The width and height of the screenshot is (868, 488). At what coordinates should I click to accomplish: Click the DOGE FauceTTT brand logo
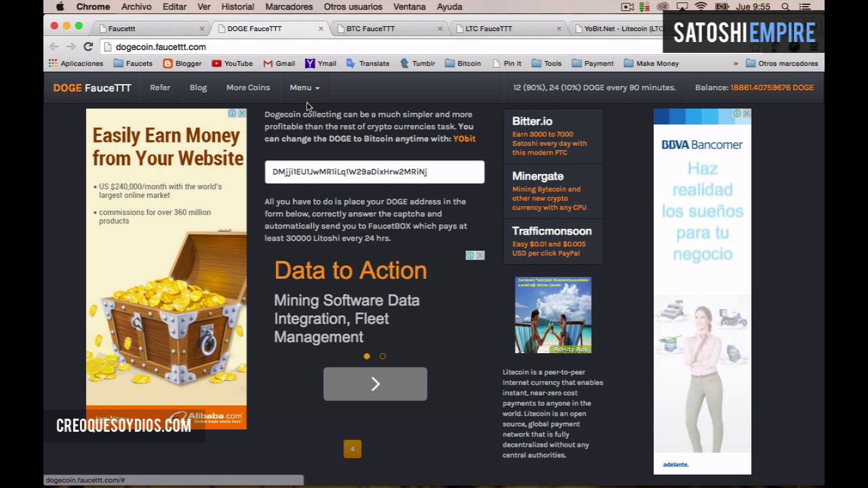(x=92, y=87)
